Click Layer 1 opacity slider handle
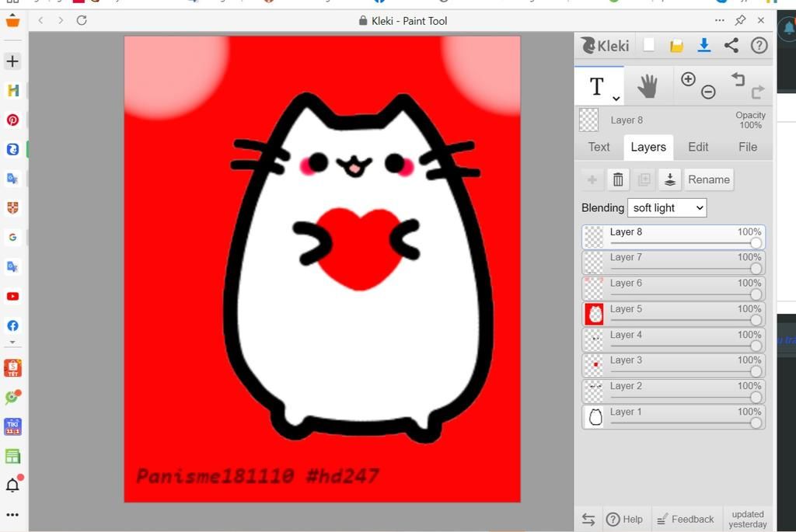The image size is (796, 532). pyautogui.click(x=756, y=423)
